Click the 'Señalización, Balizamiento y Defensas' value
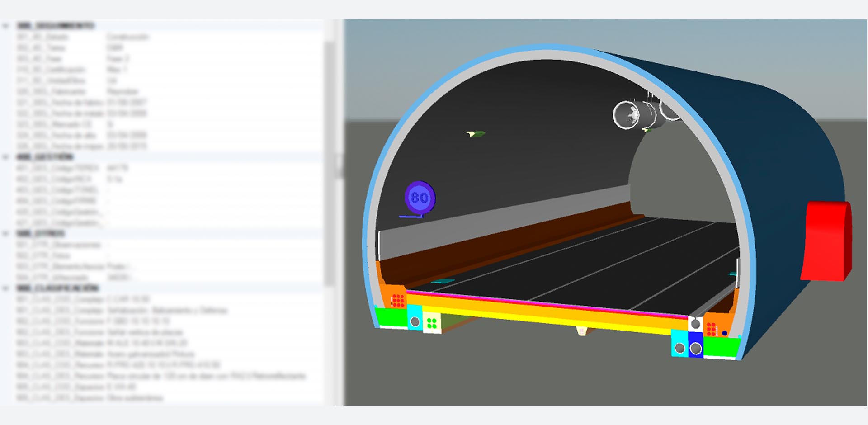The image size is (868, 425). tap(167, 311)
